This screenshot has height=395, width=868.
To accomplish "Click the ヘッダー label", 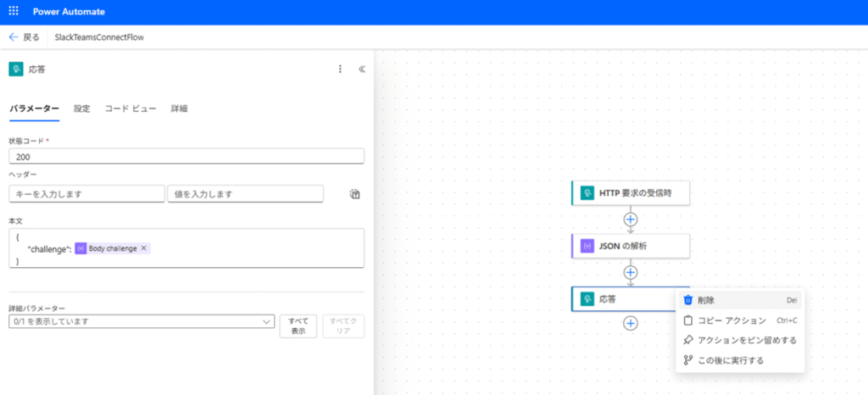I will [23, 175].
